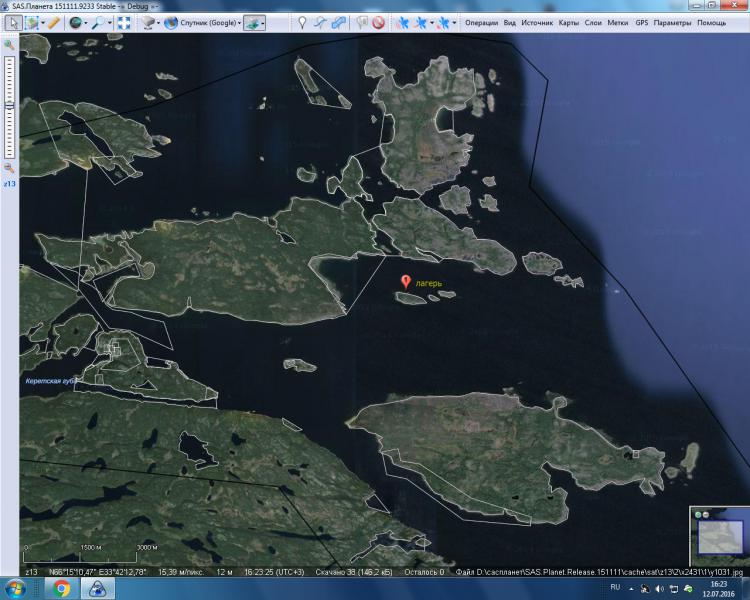The width and height of the screenshot is (750, 600).
Task: Open the Google Chrome taskbar icon
Action: click(62, 588)
